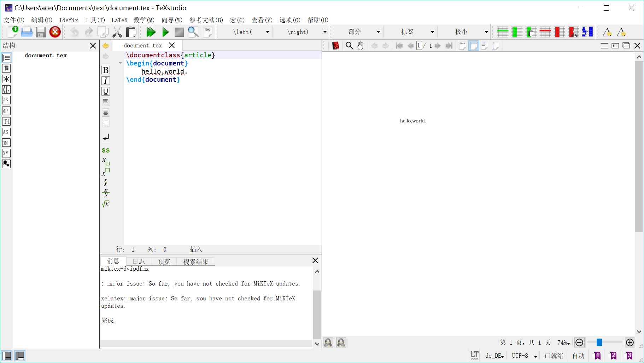Image resolution: width=644 pixels, height=363 pixels.
Task: Close the document.tex editor tab
Action: 172,45
